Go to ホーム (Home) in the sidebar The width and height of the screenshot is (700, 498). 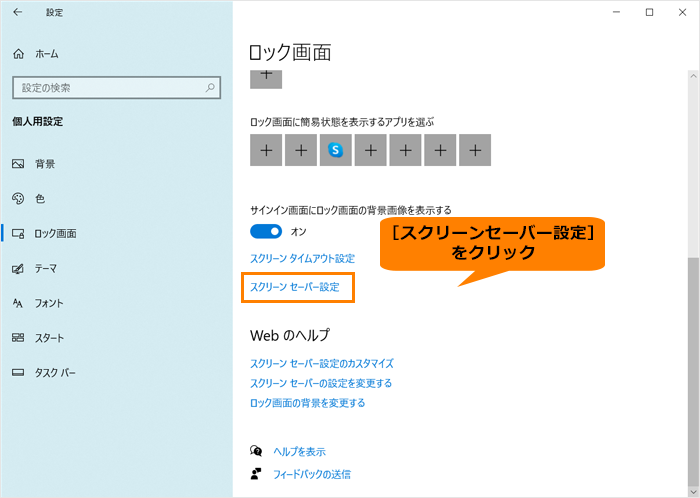46,53
